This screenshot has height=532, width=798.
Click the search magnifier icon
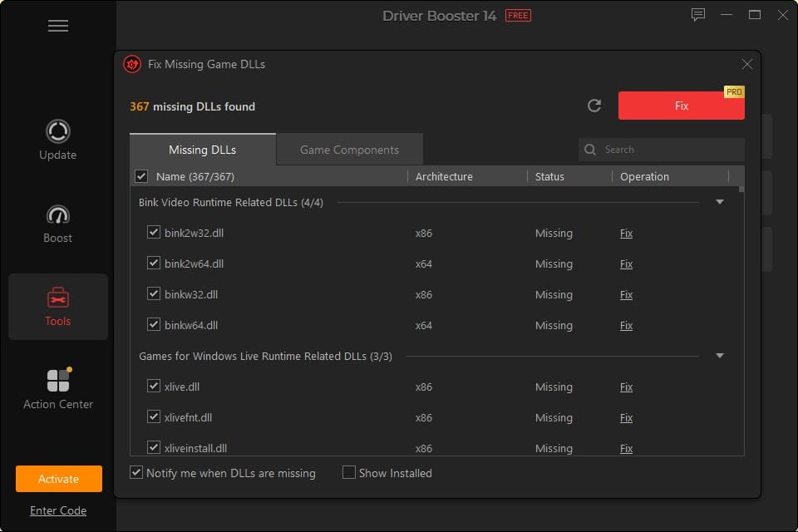(590, 150)
